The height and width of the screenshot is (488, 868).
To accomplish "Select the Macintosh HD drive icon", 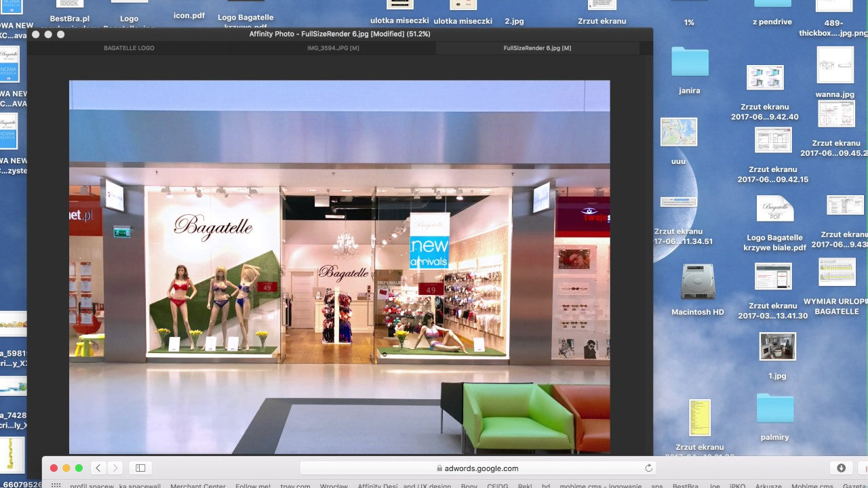I will tap(698, 281).
